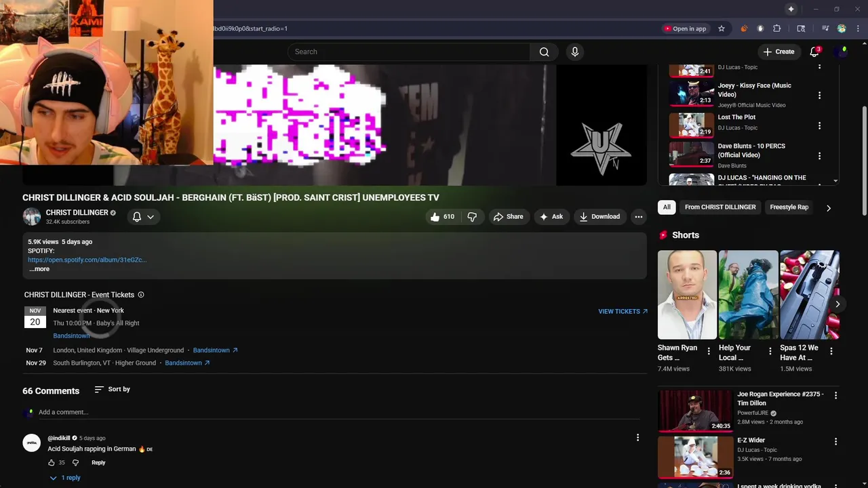Open the Sort by comments menu
Screen dimensions: 868x488
click(112, 389)
